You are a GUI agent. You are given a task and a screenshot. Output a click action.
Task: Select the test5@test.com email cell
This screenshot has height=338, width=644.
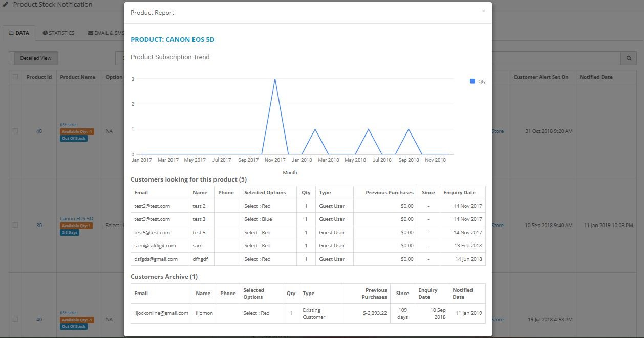tap(160, 233)
